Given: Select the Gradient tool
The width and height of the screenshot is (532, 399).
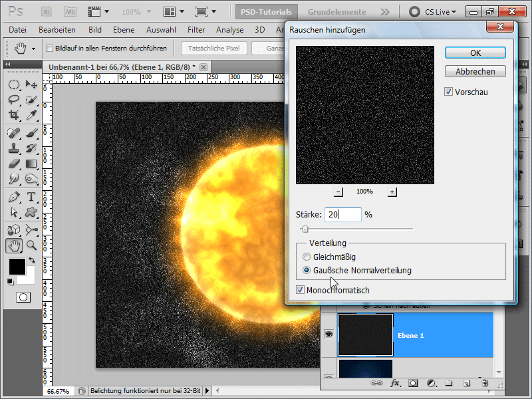Looking at the screenshot, I should click(31, 164).
